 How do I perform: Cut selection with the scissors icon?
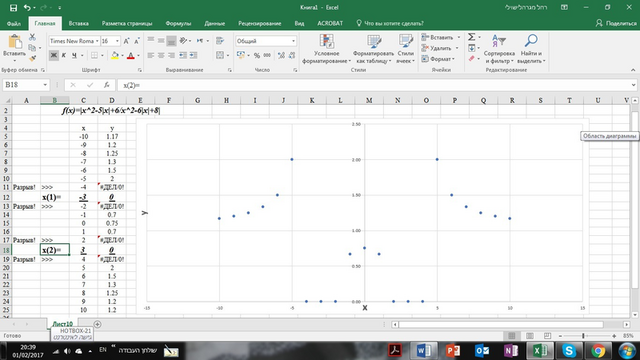point(32,38)
